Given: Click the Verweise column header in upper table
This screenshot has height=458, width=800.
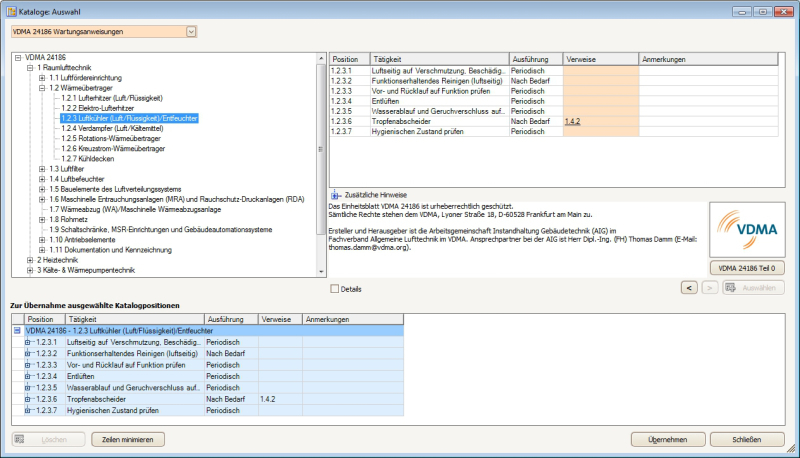Looking at the screenshot, I should point(601,59).
